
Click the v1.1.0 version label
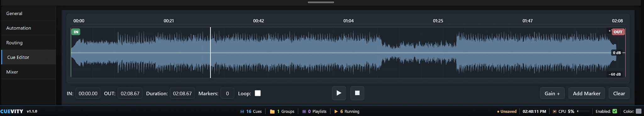point(32,111)
